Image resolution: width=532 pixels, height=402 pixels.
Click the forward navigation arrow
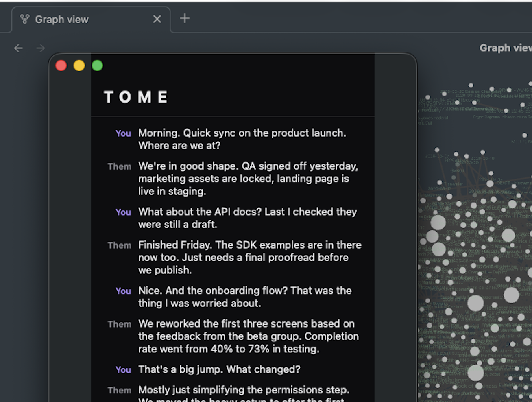click(x=40, y=48)
